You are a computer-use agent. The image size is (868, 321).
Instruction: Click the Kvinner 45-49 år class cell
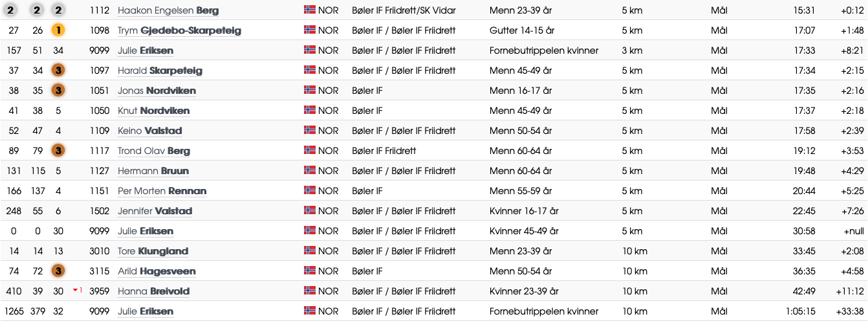[525, 231]
